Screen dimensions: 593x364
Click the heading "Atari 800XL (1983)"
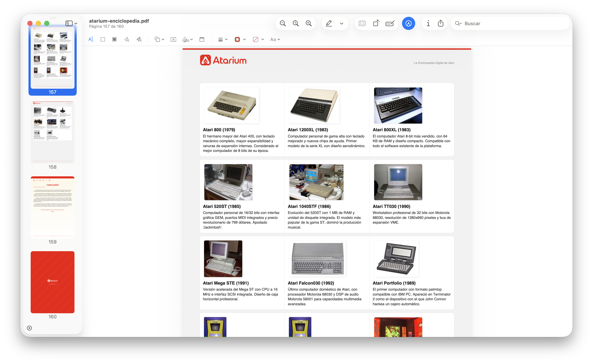click(391, 130)
